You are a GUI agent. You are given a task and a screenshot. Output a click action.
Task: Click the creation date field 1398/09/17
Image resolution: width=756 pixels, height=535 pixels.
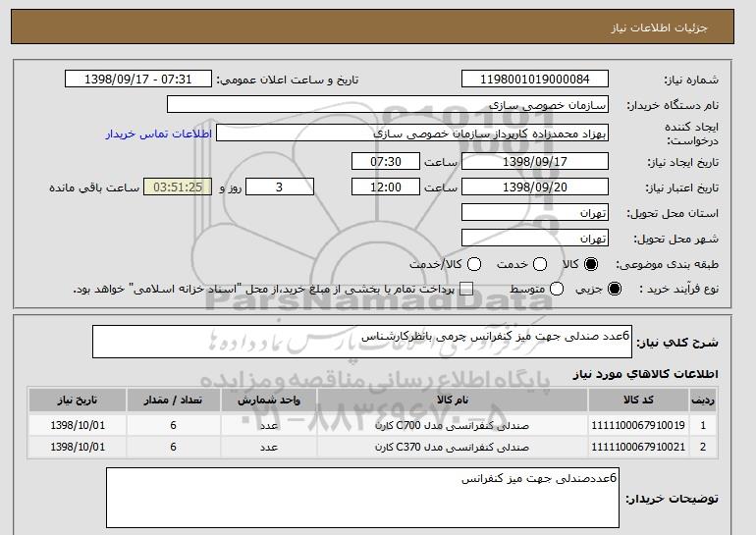pyautogui.click(x=535, y=161)
